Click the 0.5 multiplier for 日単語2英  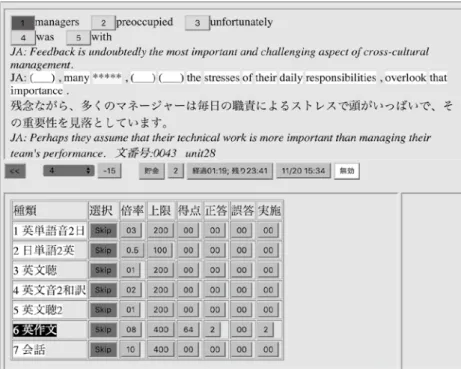click(132, 250)
